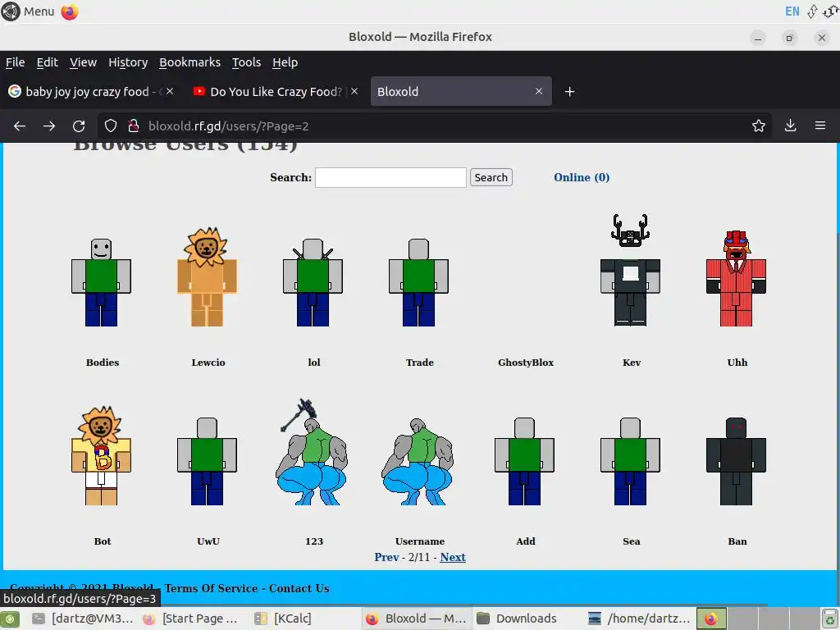Switch to the dartz terminal taskbar item
The height and width of the screenshot is (630, 840).
pos(82,619)
